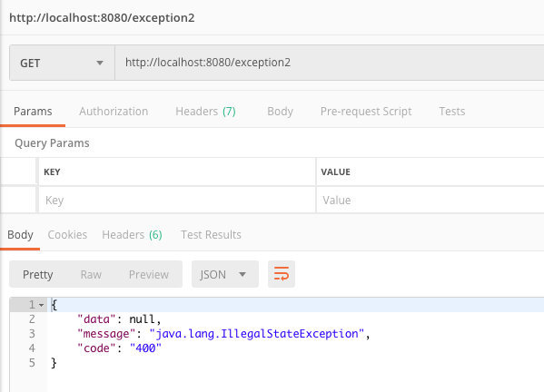Switch to the Test Results tab

[211, 235]
